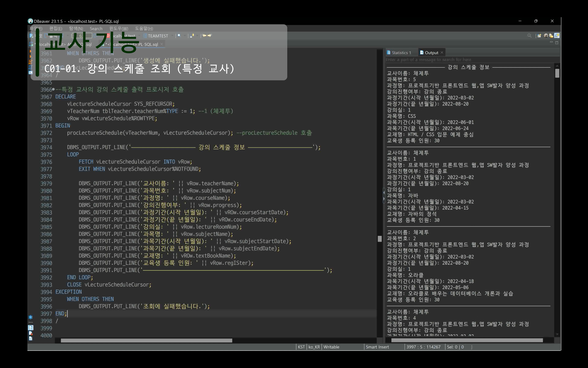Run SQL statement with orange play icon
Image resolution: width=588 pixels, height=368 pixels.
coord(30,51)
